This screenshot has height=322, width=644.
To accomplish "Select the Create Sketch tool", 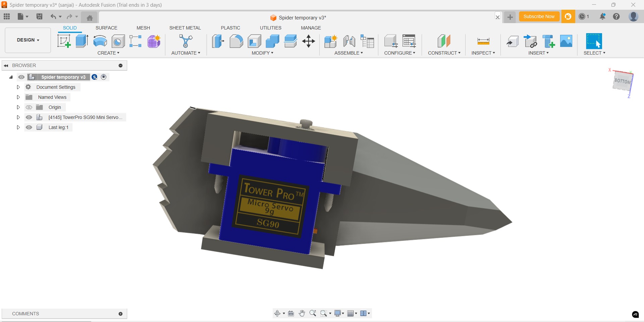I will 64,41.
